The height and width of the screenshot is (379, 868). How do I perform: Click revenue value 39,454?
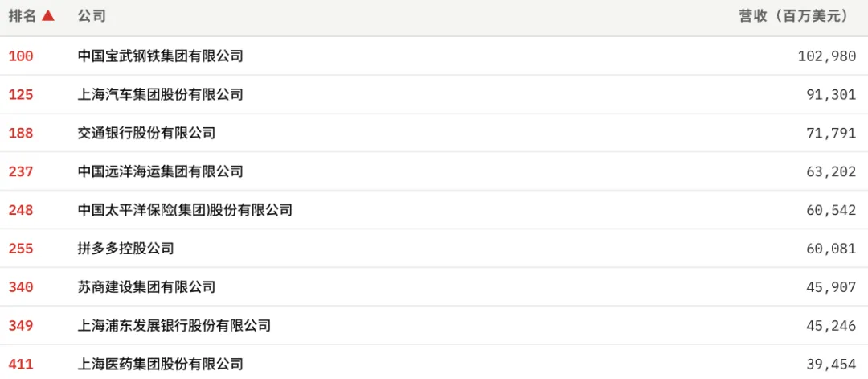[832, 364]
